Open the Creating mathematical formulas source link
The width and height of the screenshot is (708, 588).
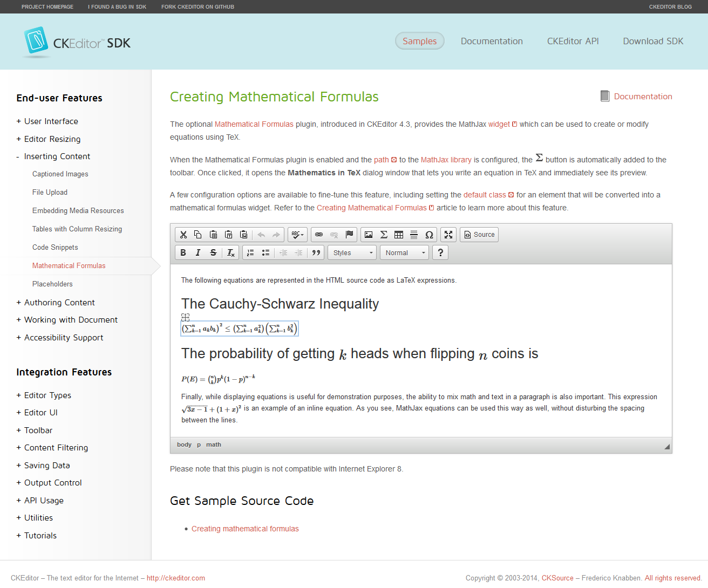point(245,529)
